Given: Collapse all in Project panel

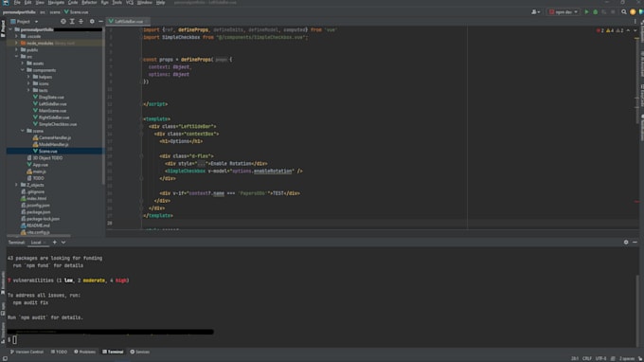Looking at the screenshot, I should tap(80, 22).
